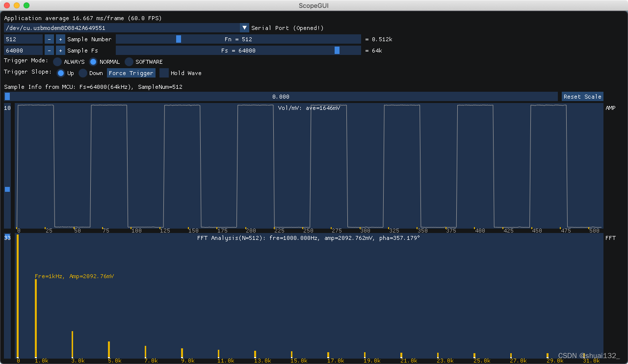Screen dimensions: 628x364
Task: Close the ScopeGUI window
Action: [7, 5]
